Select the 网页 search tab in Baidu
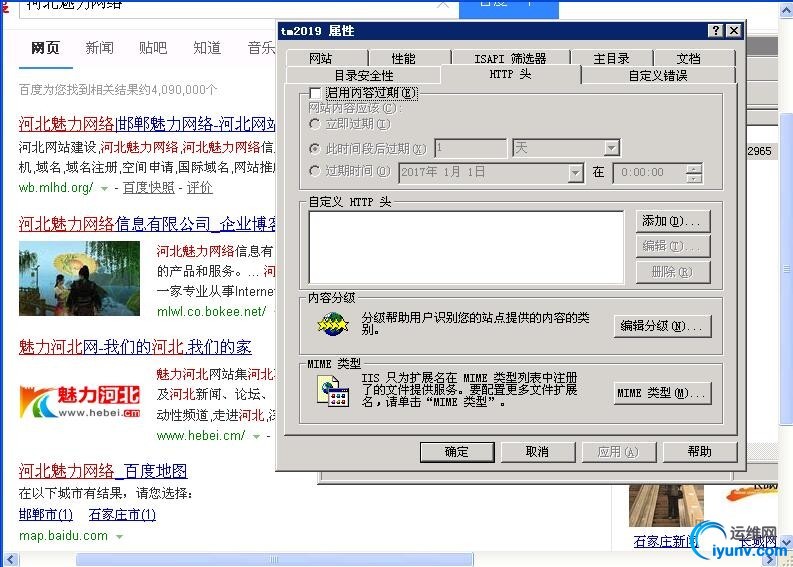The height and width of the screenshot is (567, 793). pos(46,48)
